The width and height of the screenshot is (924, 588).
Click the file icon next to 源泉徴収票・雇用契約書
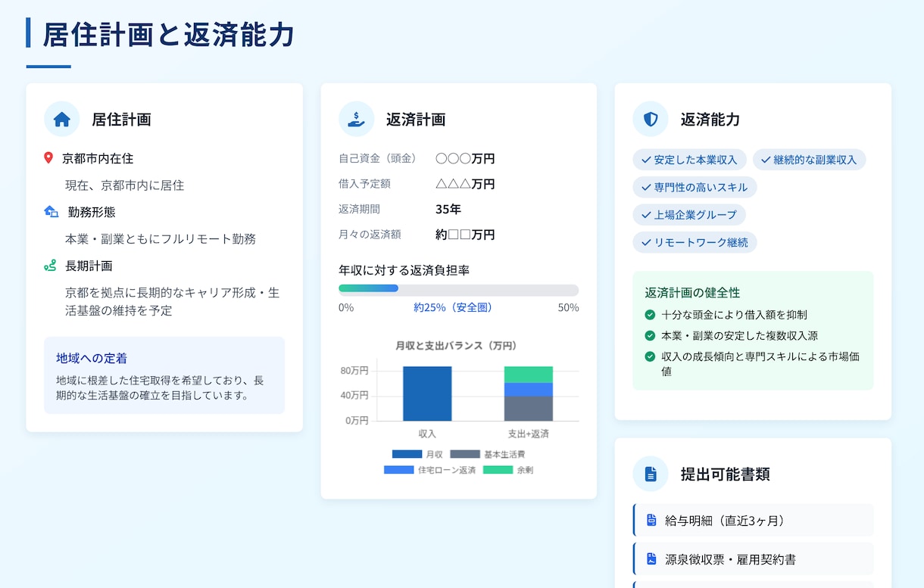coord(651,559)
